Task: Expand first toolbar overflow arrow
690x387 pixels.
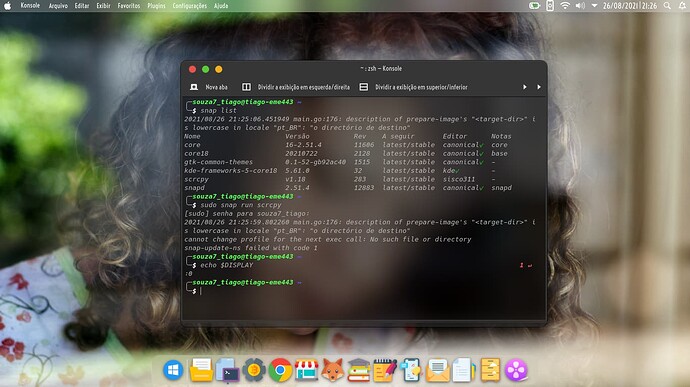Action: 525,87
